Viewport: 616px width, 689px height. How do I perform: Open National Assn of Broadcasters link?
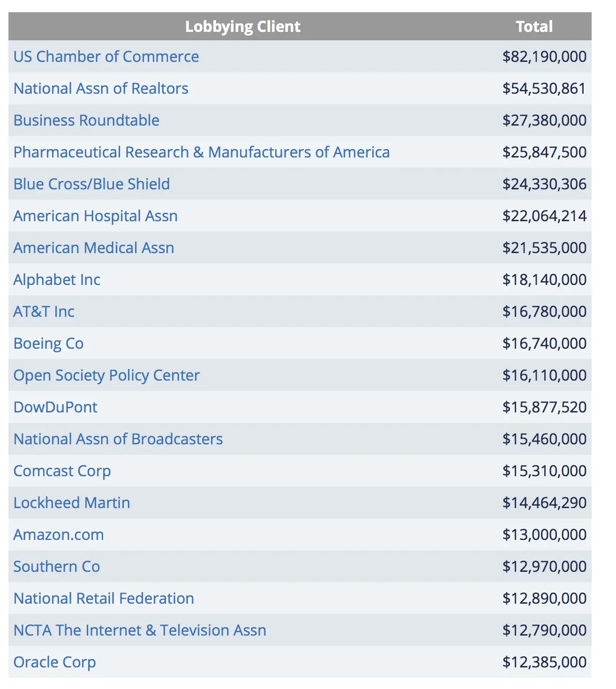pos(118,439)
